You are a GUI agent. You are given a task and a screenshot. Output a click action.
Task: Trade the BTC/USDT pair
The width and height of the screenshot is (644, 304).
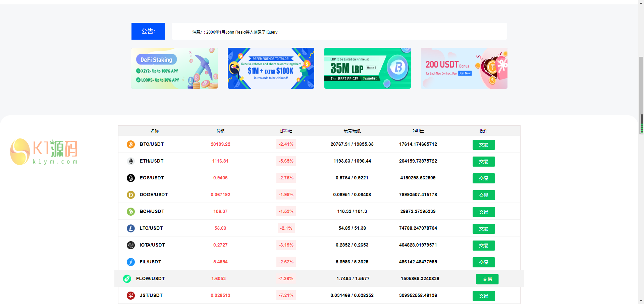(484, 145)
